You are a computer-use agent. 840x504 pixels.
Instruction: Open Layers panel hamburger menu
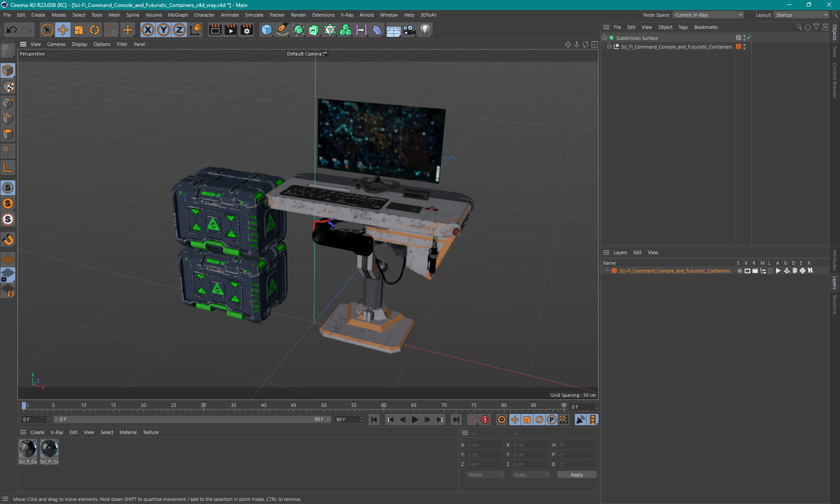click(606, 252)
